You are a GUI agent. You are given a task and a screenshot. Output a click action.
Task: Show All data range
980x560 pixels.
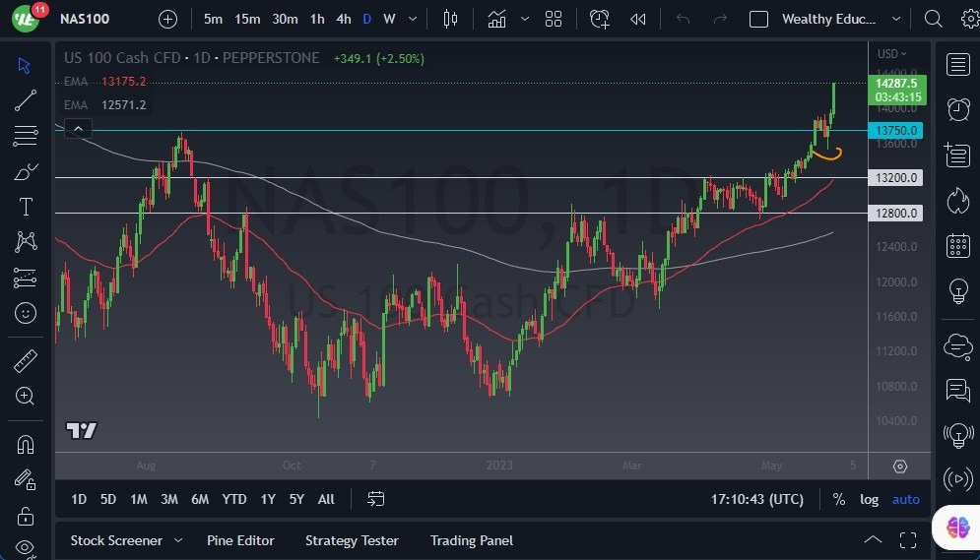[x=326, y=499]
